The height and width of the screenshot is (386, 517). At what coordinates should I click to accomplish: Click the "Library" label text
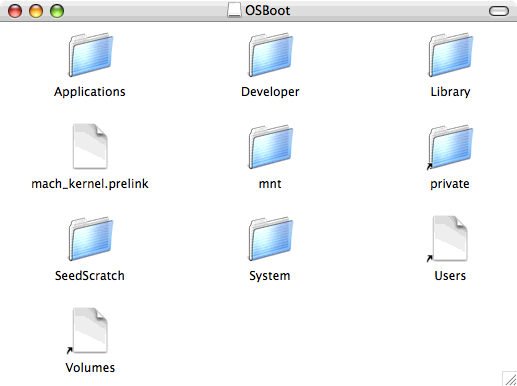(x=450, y=92)
